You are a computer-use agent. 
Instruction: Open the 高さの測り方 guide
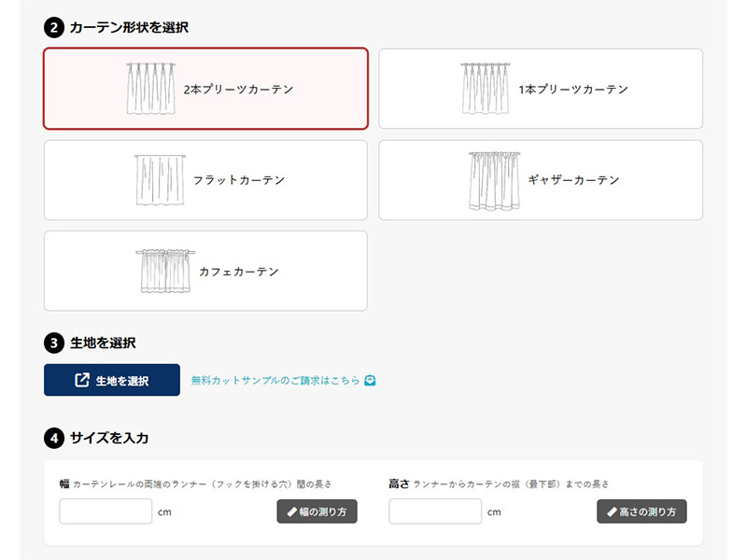tap(641, 511)
